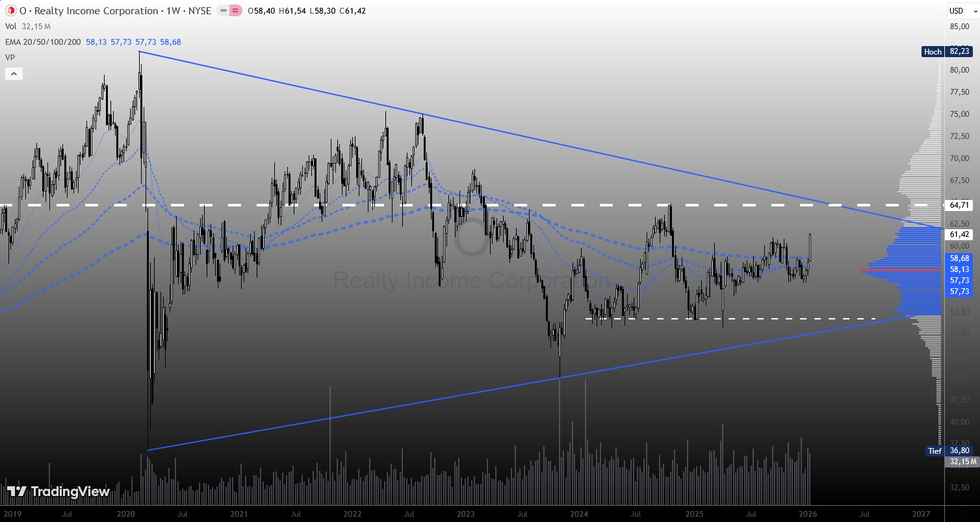Click the current price tag 61,42

point(959,234)
